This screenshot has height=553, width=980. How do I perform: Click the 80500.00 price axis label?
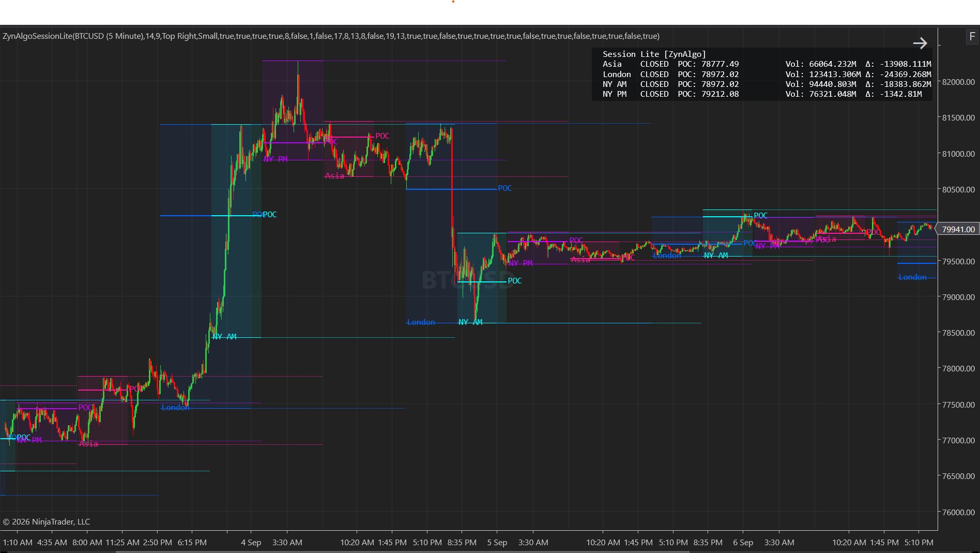pyautogui.click(x=958, y=190)
